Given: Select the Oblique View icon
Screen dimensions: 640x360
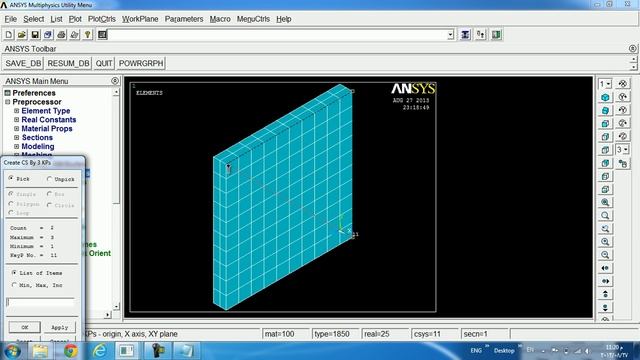Looking at the screenshot, I should [605, 110].
